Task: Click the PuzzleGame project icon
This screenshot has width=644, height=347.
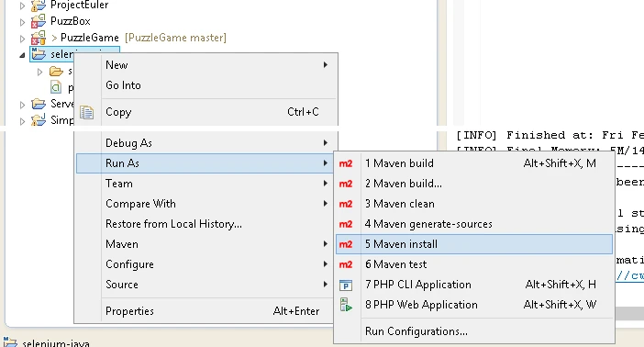Action: 39,38
